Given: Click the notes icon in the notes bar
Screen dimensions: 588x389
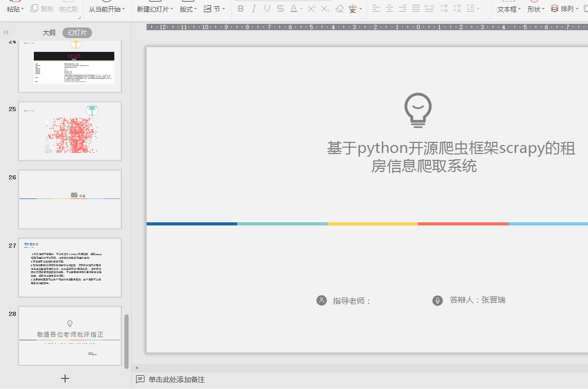Looking at the screenshot, I should [140, 379].
